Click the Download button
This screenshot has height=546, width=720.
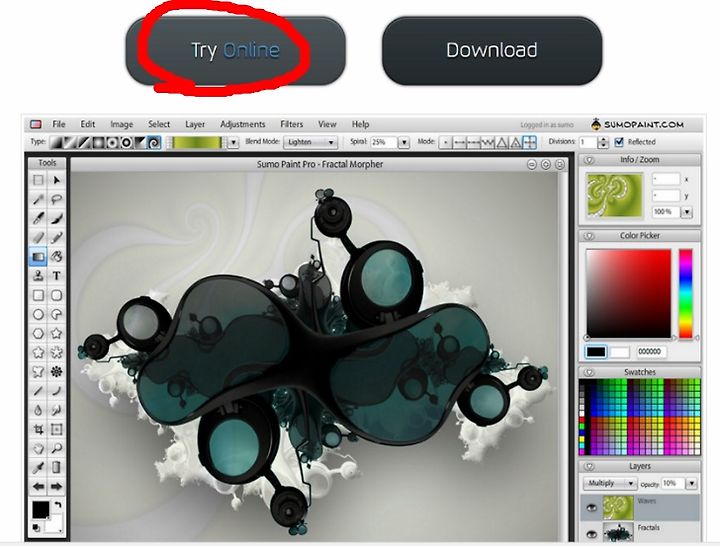pyautogui.click(x=492, y=51)
